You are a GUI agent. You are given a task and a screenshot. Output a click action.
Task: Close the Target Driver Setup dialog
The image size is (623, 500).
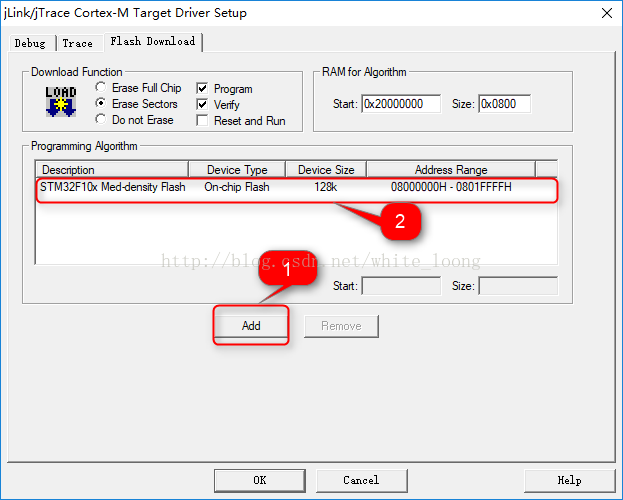(x=607, y=13)
